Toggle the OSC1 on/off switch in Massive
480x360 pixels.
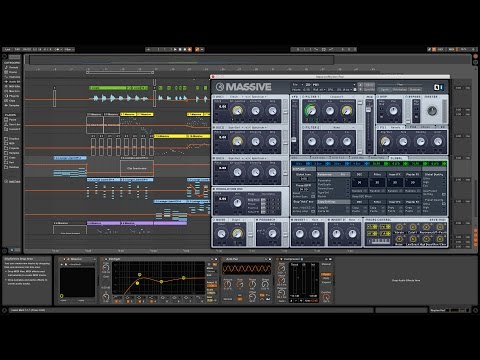[x=214, y=97]
